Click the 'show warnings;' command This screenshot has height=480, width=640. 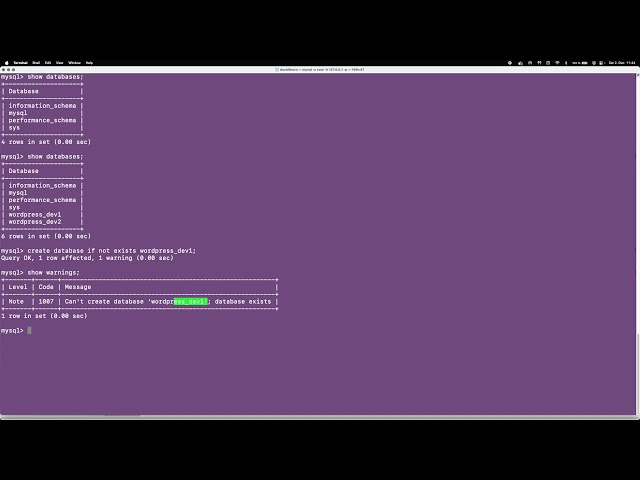[x=53, y=273]
